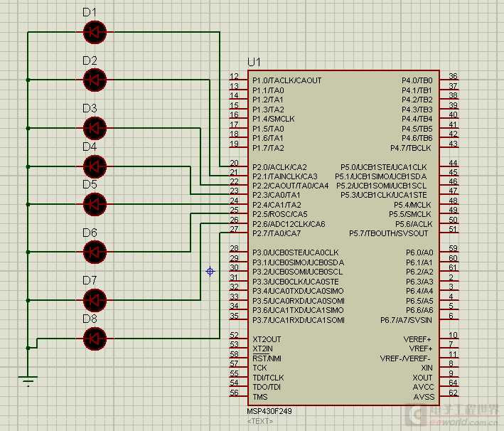This screenshot has height=431, width=504.
Task: Select the D2 LED component
Action: (95, 80)
